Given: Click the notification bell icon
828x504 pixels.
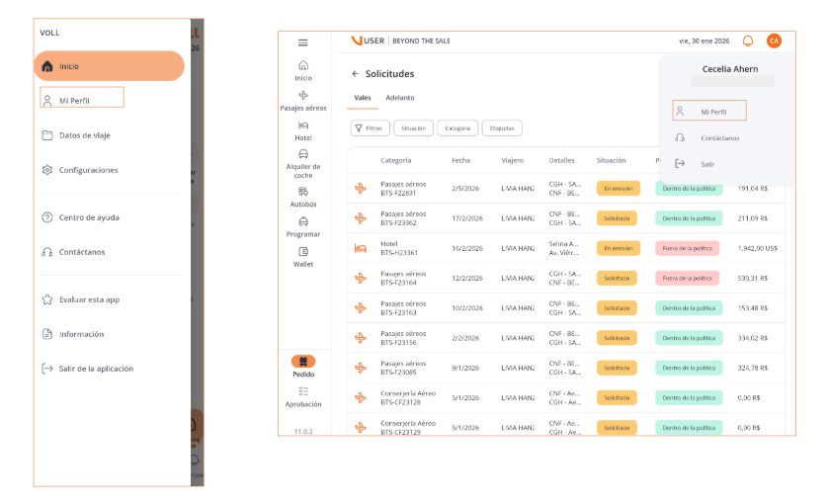Looking at the screenshot, I should 748,41.
